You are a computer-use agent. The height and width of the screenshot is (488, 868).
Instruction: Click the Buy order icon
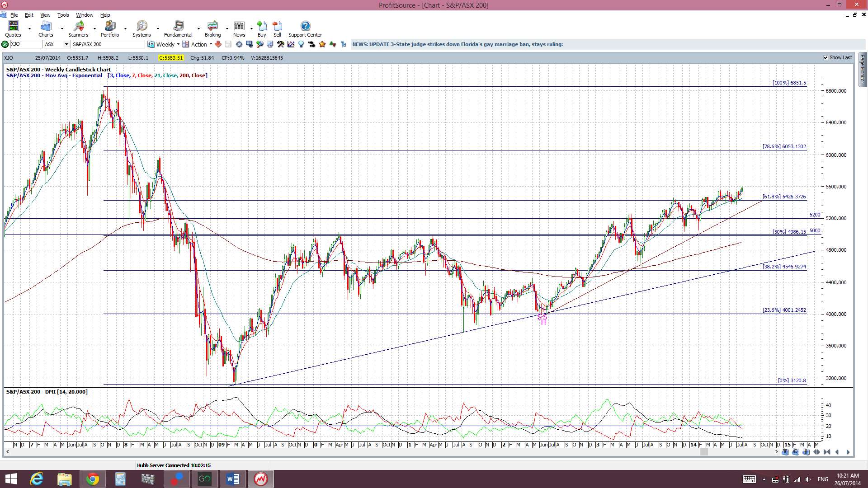coord(262,29)
